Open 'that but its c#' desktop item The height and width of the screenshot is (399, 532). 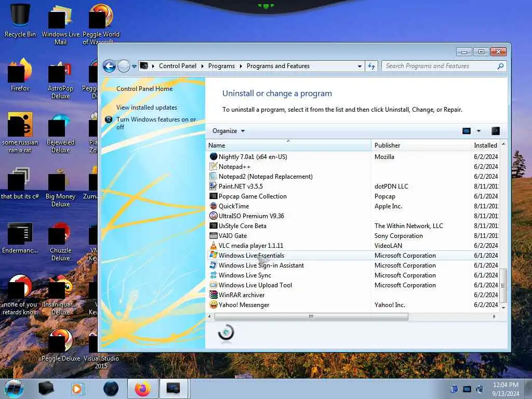tap(20, 183)
